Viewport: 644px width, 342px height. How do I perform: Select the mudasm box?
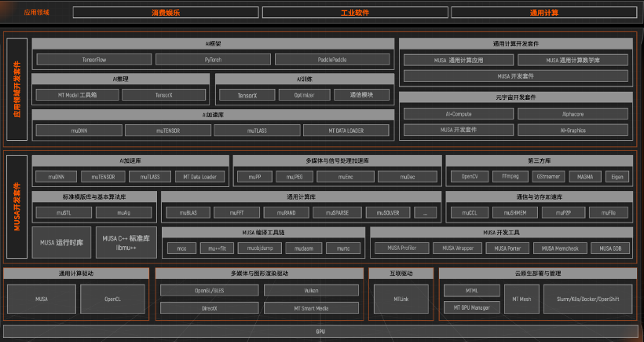(304, 248)
